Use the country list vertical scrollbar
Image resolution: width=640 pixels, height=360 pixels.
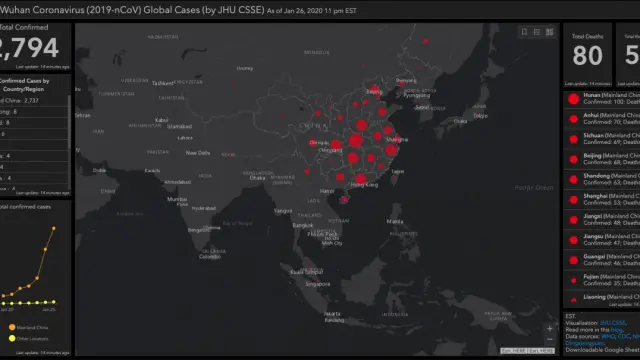coord(69,122)
